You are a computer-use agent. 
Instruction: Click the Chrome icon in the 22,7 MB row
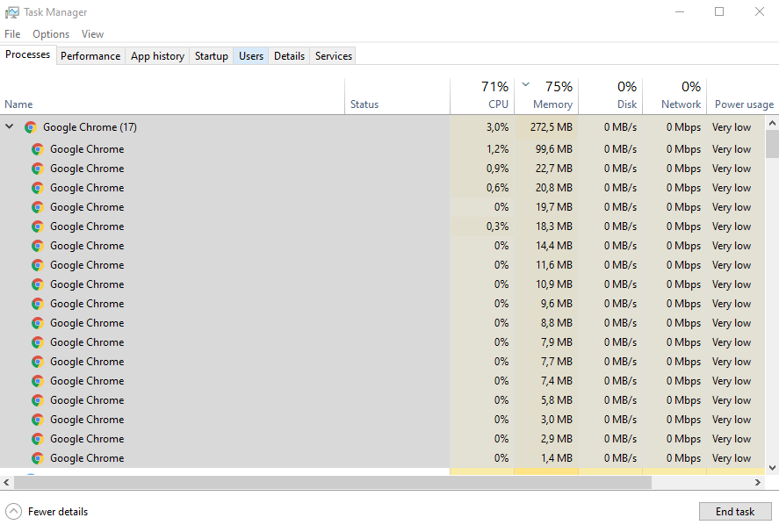pyautogui.click(x=38, y=169)
